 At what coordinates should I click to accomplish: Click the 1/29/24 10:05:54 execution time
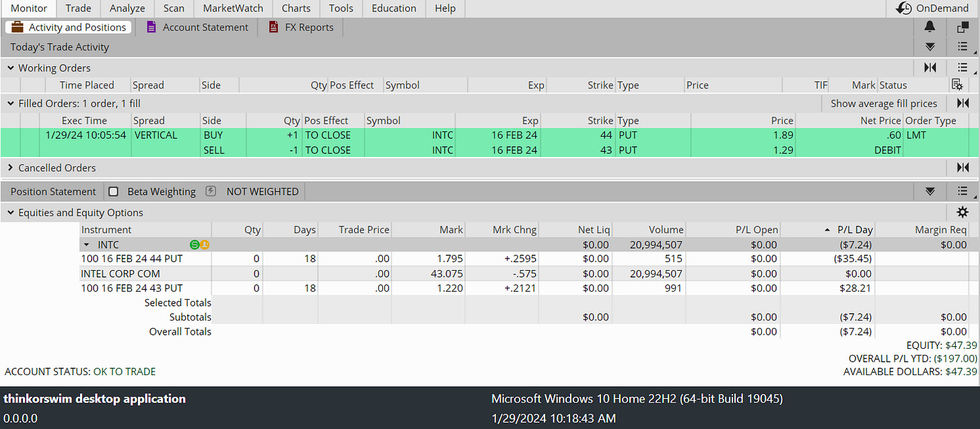[x=85, y=135]
